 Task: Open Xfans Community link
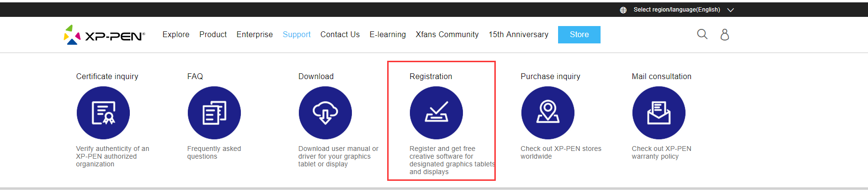pyautogui.click(x=447, y=35)
